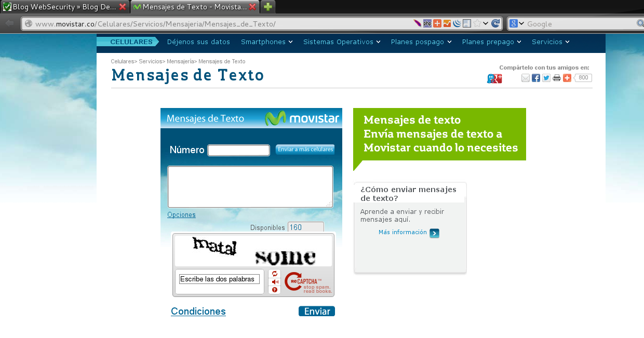Screen dimensions: 644x338
Task: Click the green Mensajes de texto banner
Action: [x=439, y=134]
